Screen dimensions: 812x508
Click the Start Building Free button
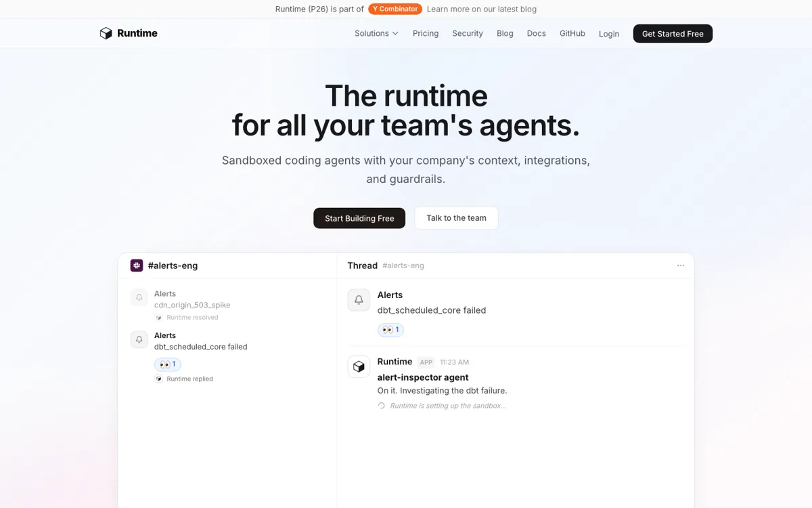click(x=359, y=218)
